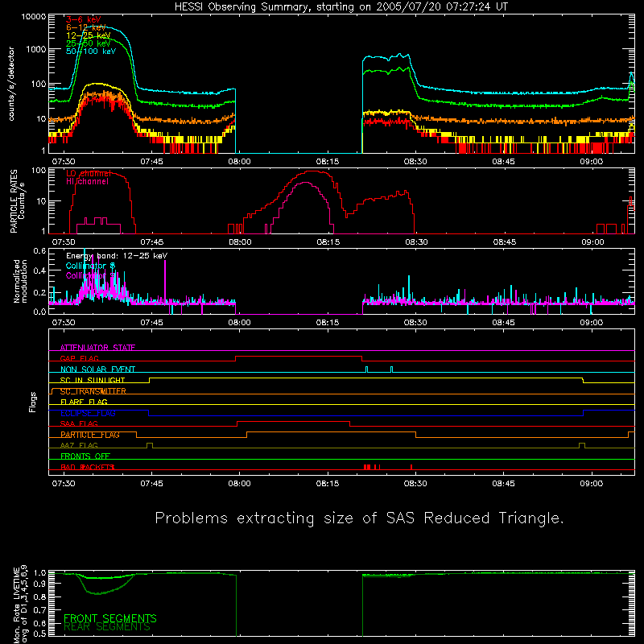
Task: Click the '0.9' tick on livetime axis
Action: pos(39,583)
